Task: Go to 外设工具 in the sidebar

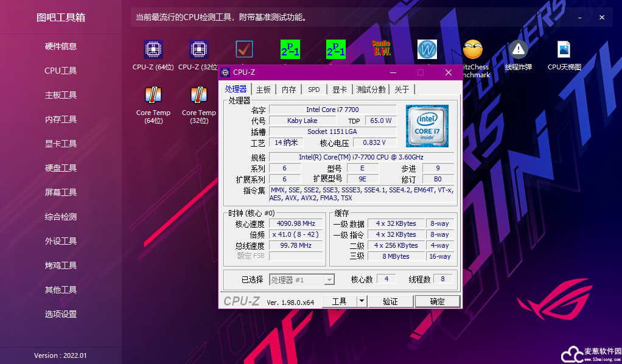Action: pyautogui.click(x=61, y=241)
